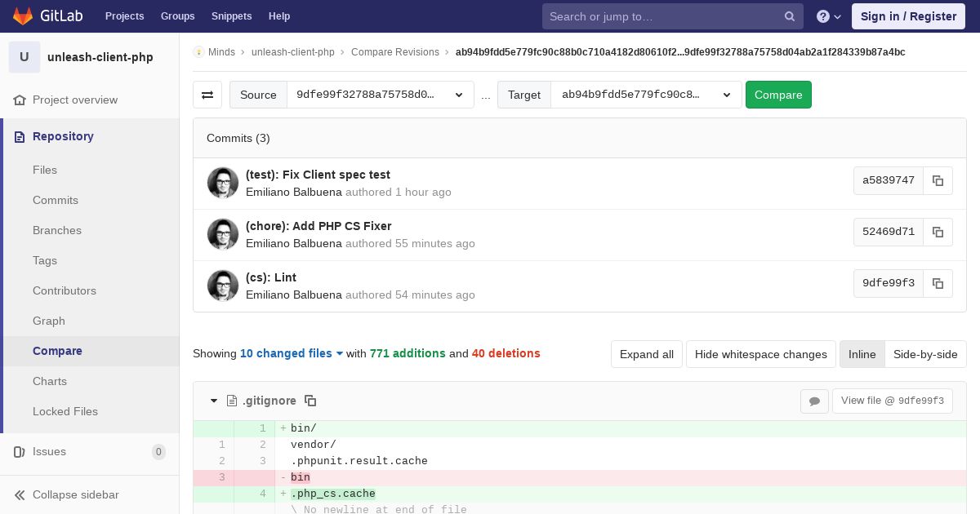This screenshot has height=514, width=980.
Task: Open the Source revision dropdown
Action: point(381,95)
